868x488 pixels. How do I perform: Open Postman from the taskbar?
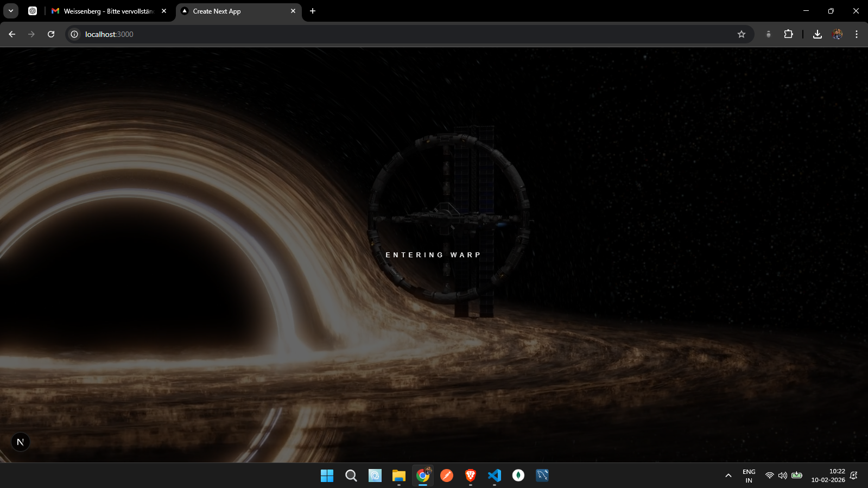(x=447, y=476)
